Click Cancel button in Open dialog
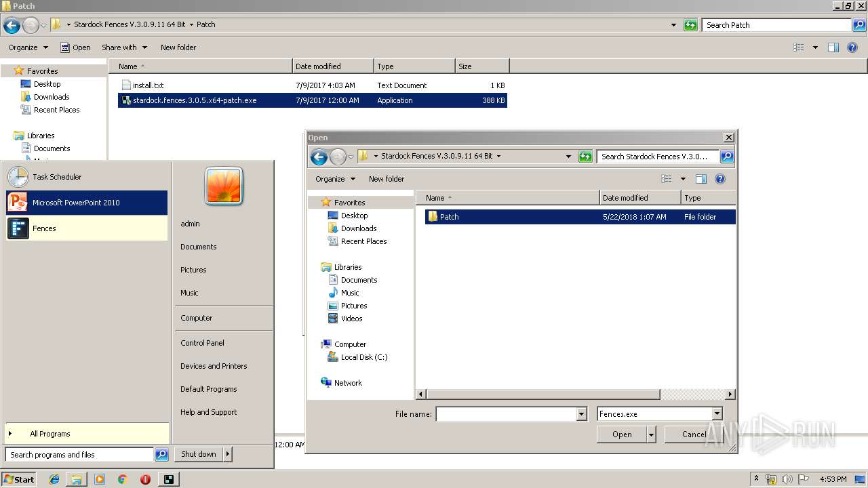The image size is (868, 488). tap(694, 434)
